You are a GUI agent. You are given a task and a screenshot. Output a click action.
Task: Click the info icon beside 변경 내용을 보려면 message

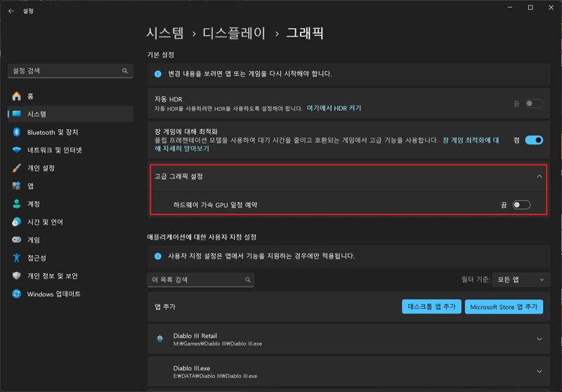click(x=157, y=74)
